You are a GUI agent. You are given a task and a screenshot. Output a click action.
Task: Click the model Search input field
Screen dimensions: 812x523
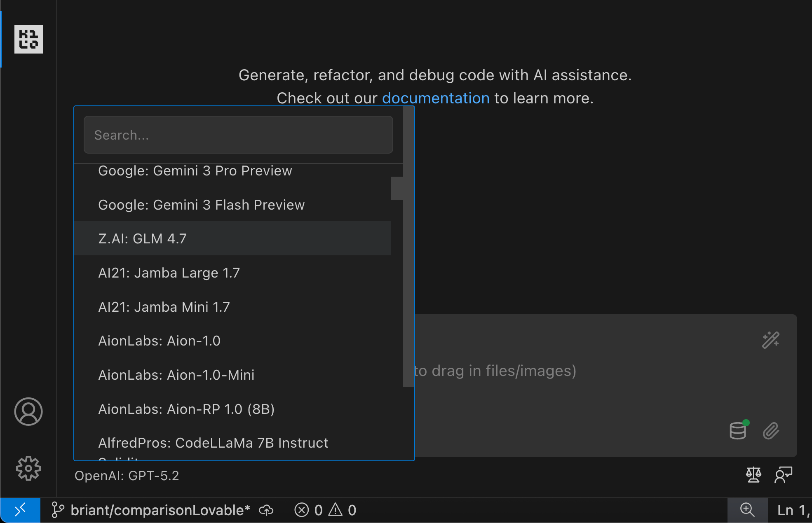tap(238, 135)
